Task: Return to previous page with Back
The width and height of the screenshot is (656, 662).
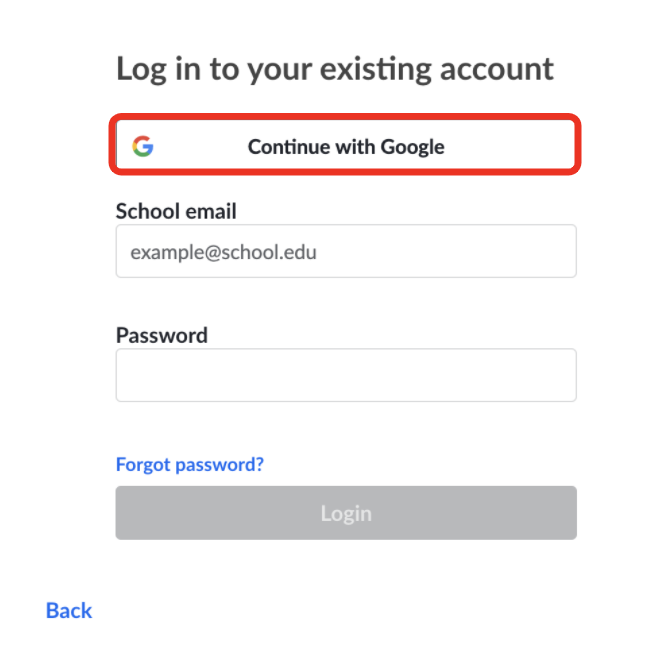Action: [69, 610]
